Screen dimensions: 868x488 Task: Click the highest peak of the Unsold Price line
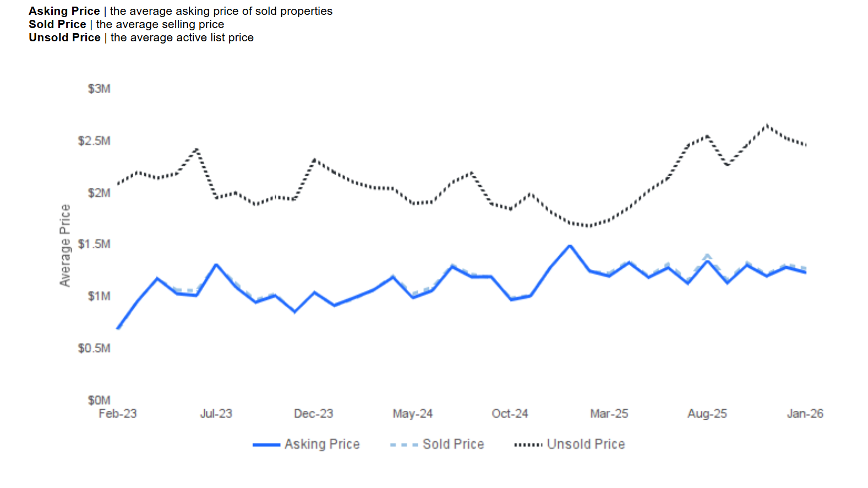pyautogui.click(x=767, y=126)
